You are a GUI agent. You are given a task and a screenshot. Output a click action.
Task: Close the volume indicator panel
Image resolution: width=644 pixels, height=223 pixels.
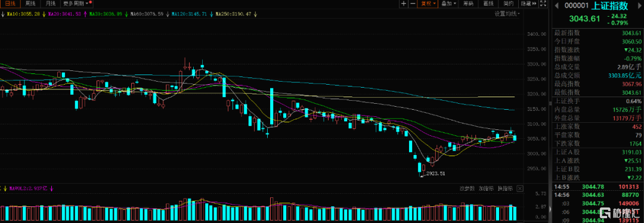click(520, 189)
